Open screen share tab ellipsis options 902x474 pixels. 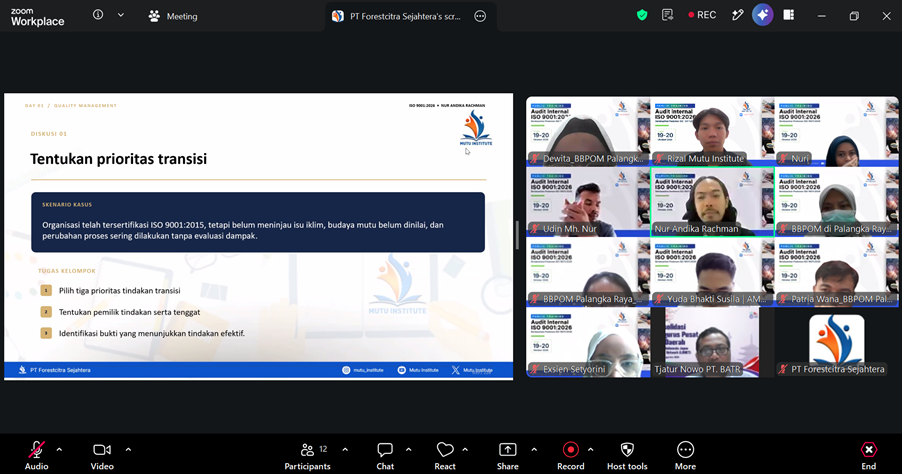pos(480,16)
